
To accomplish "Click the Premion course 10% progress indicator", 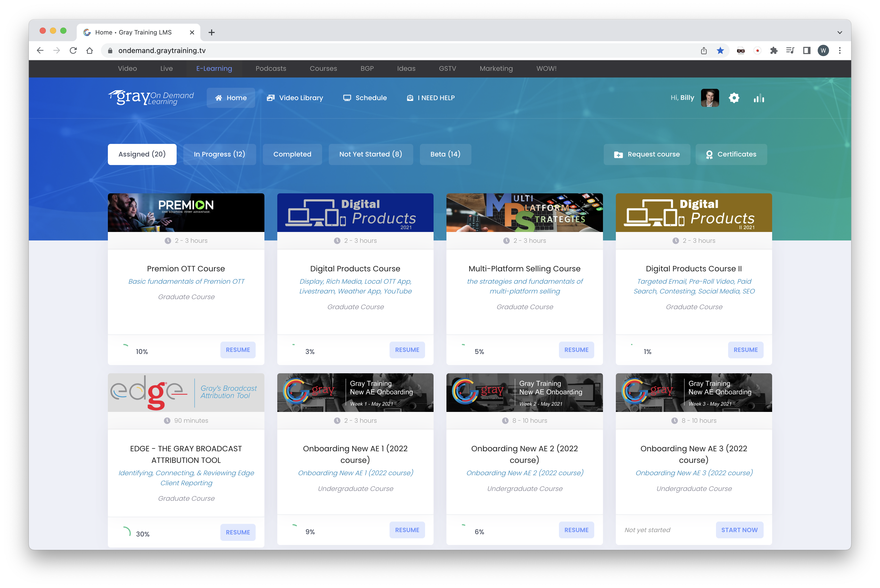I will point(135,350).
